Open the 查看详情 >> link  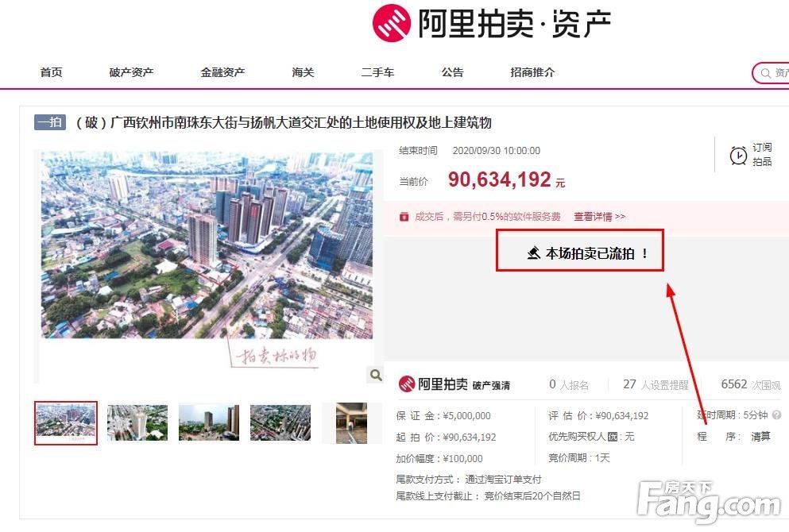599,217
